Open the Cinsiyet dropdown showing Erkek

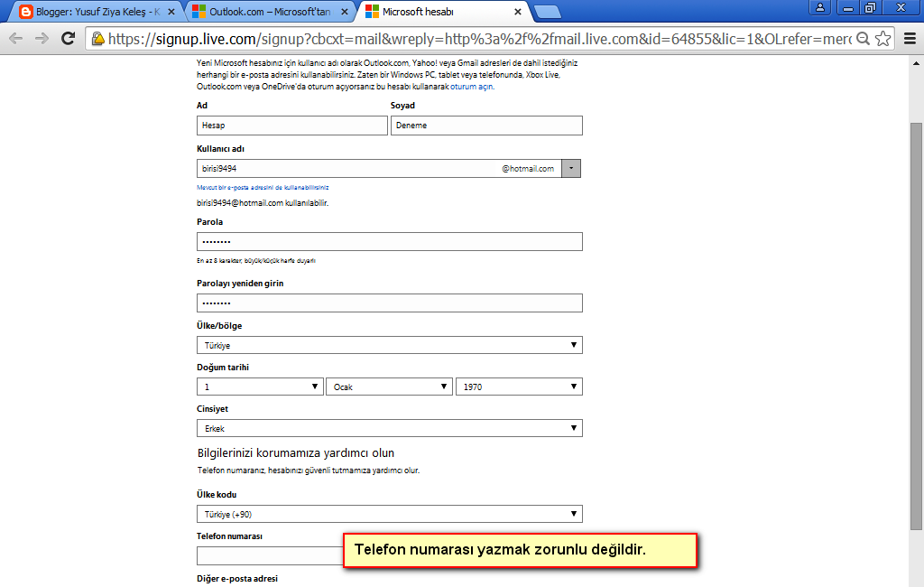[390, 428]
